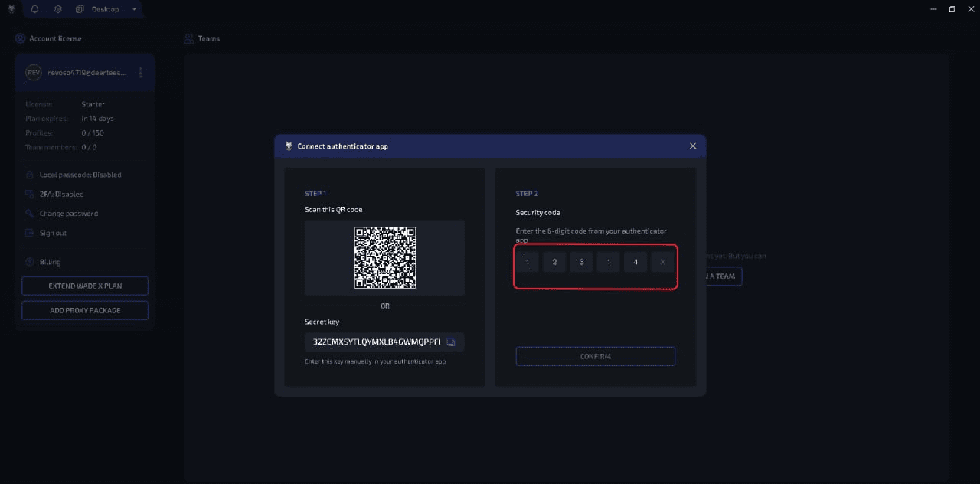Open the 2FA: Disabled setting

[54, 195]
